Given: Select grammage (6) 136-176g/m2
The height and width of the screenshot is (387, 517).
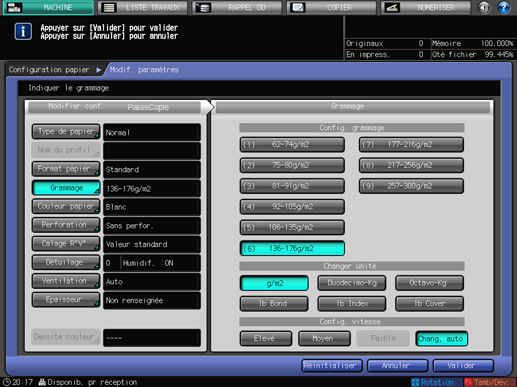Looking at the screenshot, I should tap(292, 248).
